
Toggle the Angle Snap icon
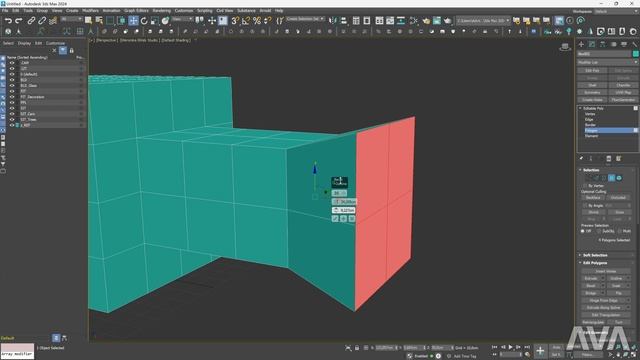[246, 20]
